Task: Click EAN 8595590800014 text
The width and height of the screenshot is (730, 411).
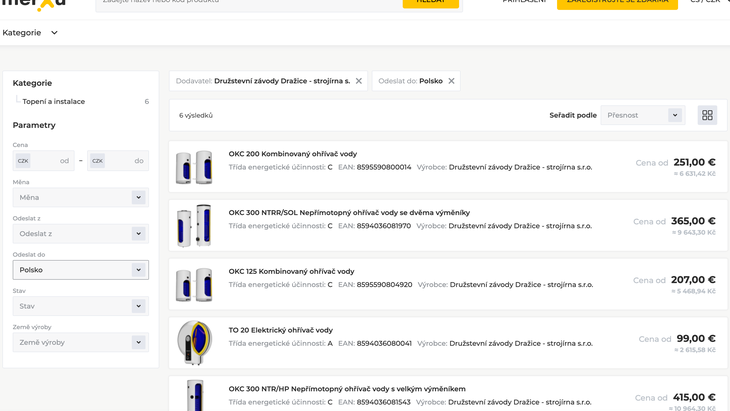Action: coord(384,167)
